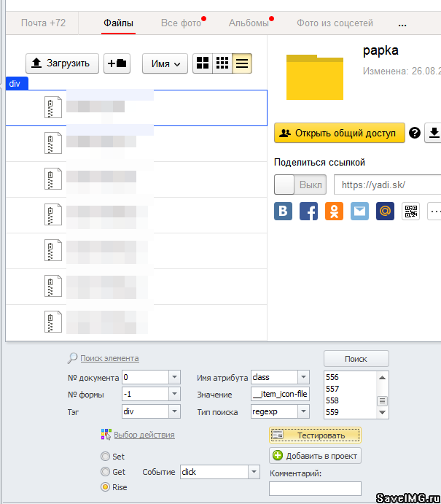Screen dimensions: 441x504
Task: Click Добавить в проект button
Action: 315,456
